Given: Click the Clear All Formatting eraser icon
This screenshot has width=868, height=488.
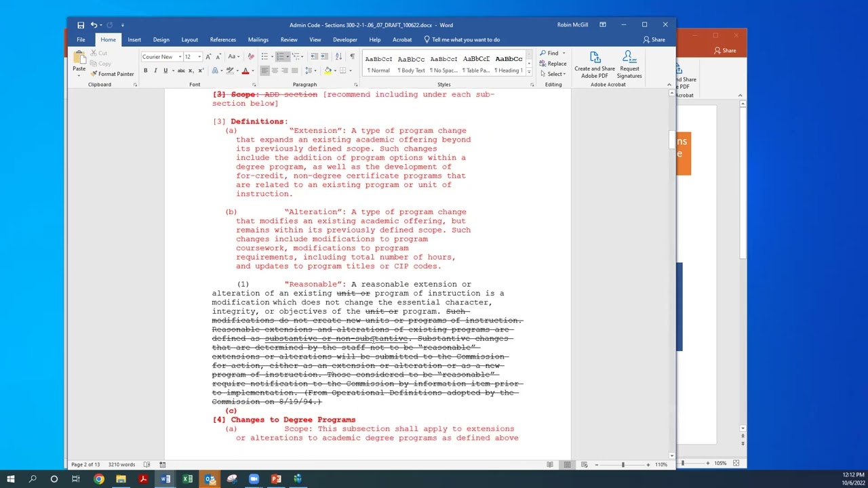Looking at the screenshot, I should point(251,57).
